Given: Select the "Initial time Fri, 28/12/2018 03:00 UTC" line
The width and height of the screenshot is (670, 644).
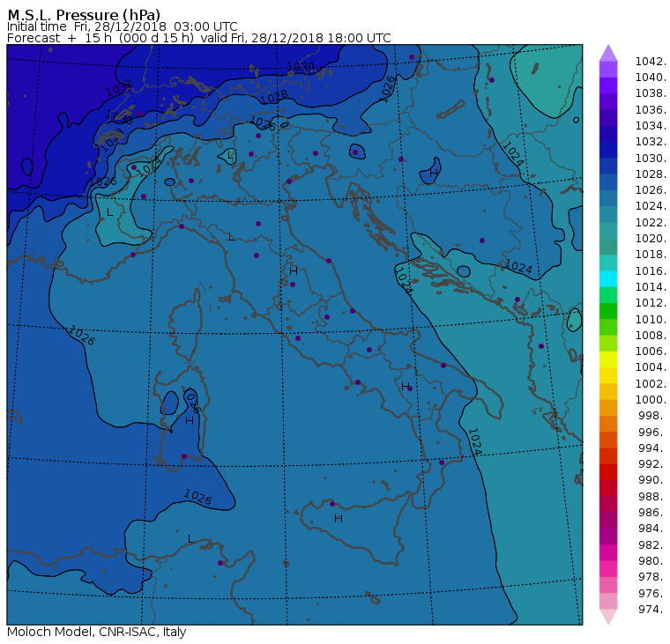Looking at the screenshot, I should pyautogui.click(x=123, y=26).
